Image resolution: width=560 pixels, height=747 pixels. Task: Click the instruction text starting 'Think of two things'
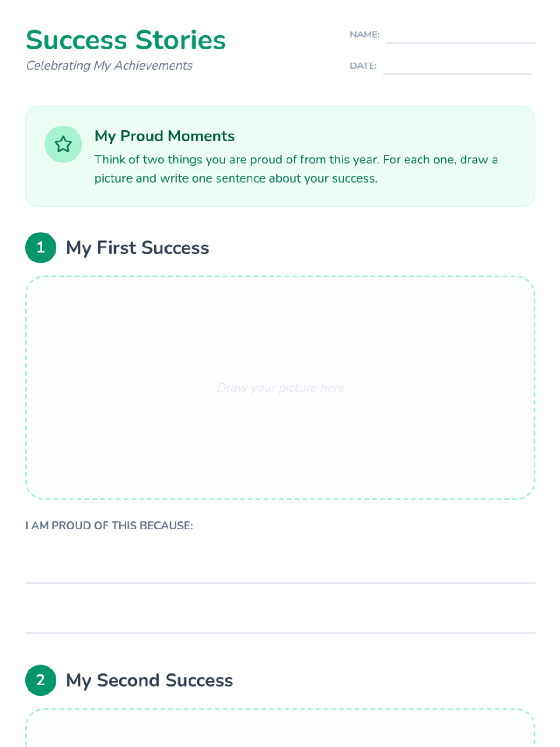pyautogui.click(x=296, y=169)
